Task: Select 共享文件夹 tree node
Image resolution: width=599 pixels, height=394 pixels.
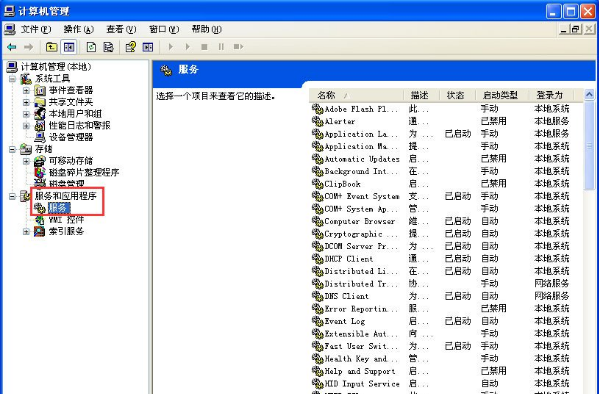Action: (71, 102)
